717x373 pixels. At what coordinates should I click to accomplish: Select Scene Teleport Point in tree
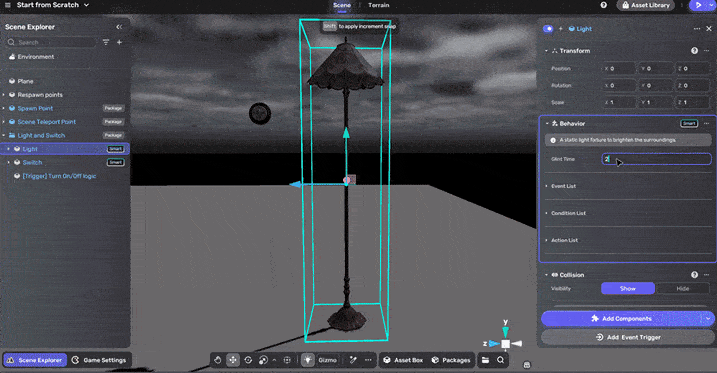47,122
